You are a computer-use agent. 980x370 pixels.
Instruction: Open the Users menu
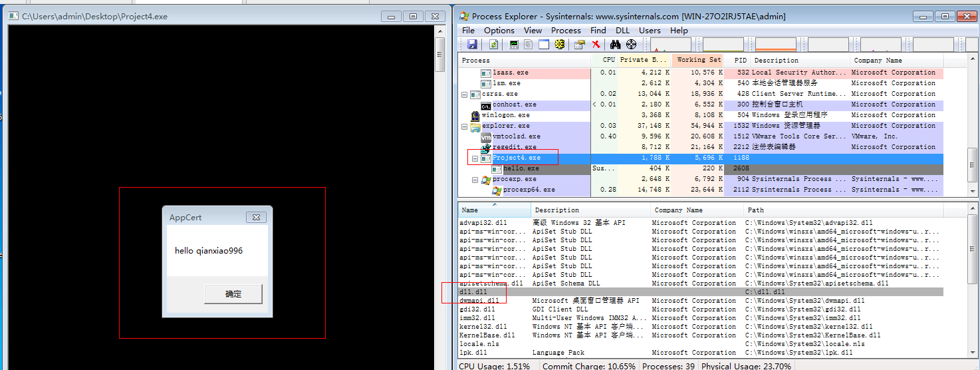(650, 31)
